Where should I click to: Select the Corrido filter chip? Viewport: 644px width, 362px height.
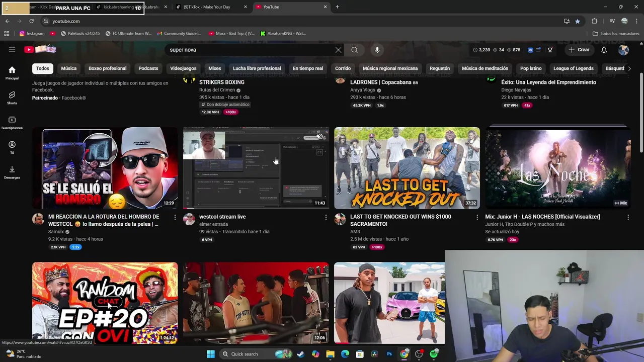tap(343, 68)
